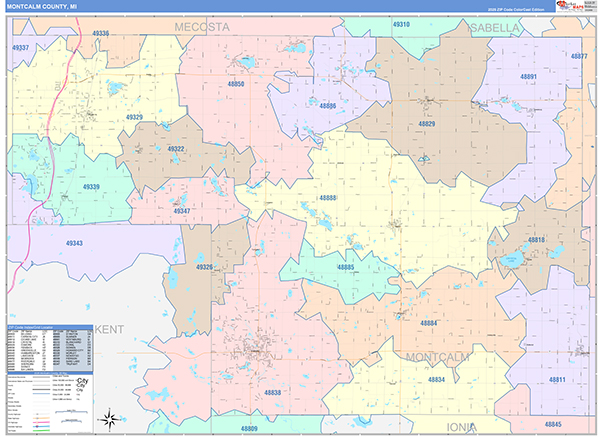The image size is (600, 437).
Task: Select ZIP code 48811 label
Action: point(557,380)
